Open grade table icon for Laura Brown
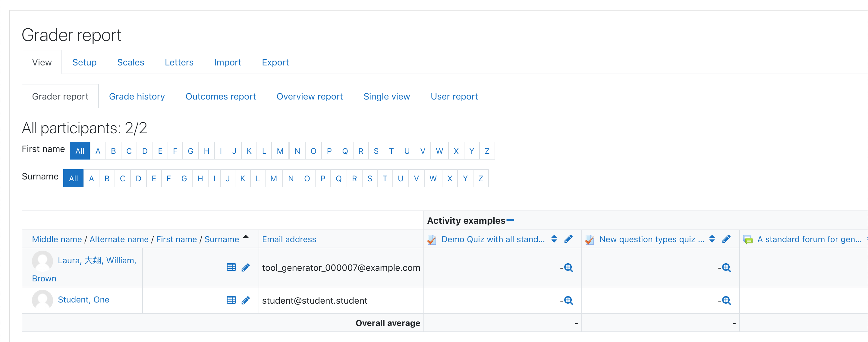This screenshot has width=868, height=342. point(231,268)
